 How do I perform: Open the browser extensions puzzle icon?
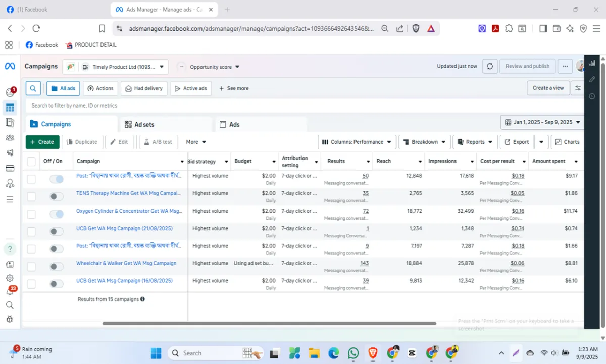point(509,29)
